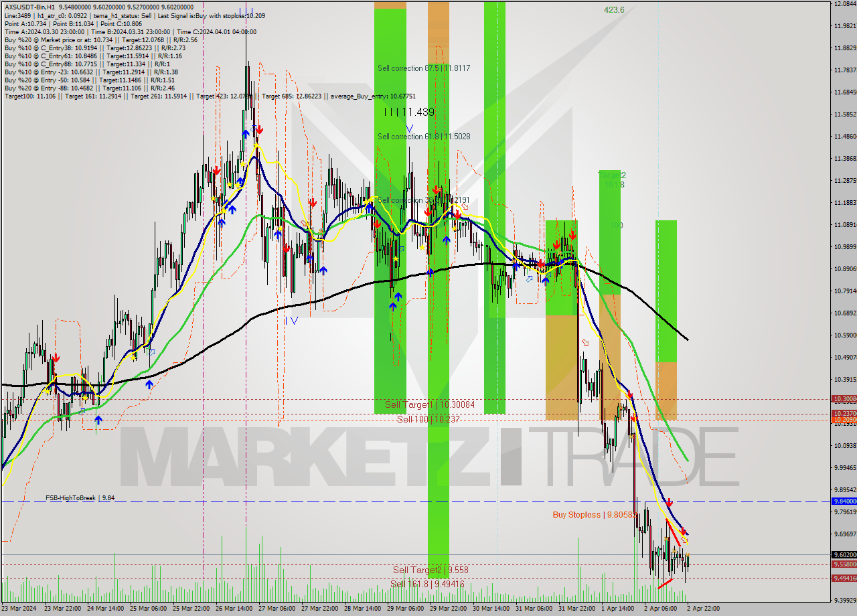This screenshot has height=616, width=857.
Task: Click the 'Sell Target2 | 9.558' label
Action: click(x=431, y=570)
